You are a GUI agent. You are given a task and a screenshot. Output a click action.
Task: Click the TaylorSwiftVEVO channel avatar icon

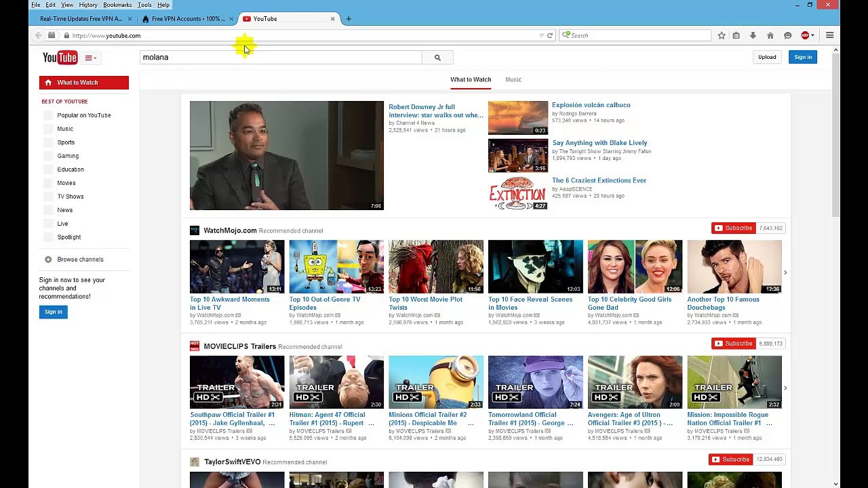pyautogui.click(x=195, y=462)
